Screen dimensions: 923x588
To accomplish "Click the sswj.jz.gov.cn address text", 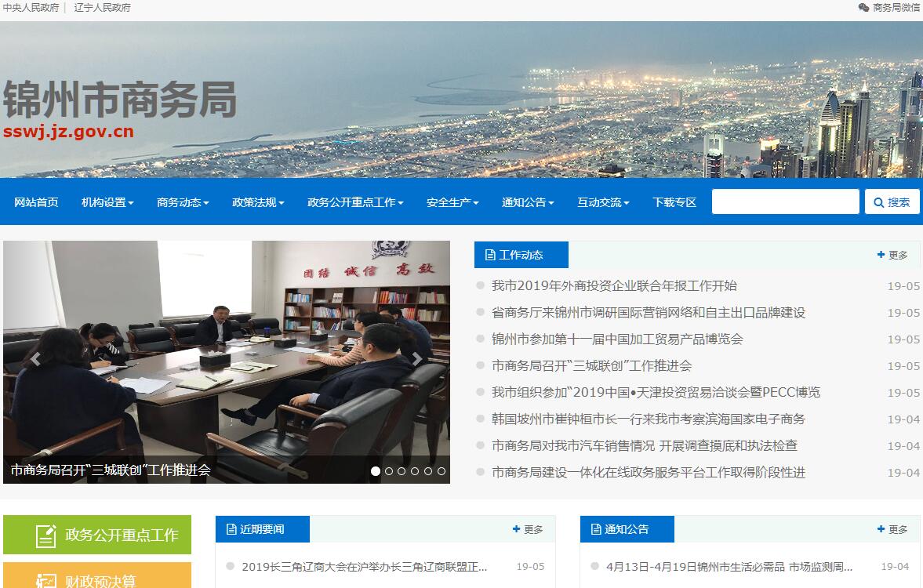I will 68,131.
